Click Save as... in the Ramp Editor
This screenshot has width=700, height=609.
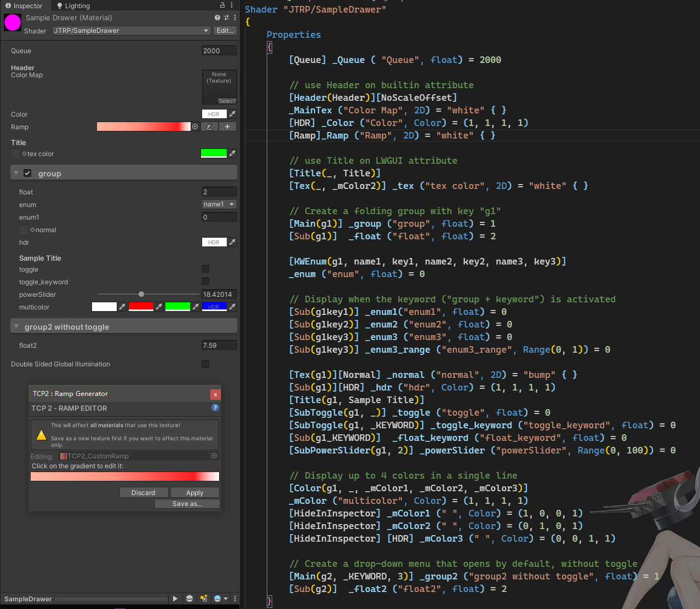pyautogui.click(x=187, y=504)
